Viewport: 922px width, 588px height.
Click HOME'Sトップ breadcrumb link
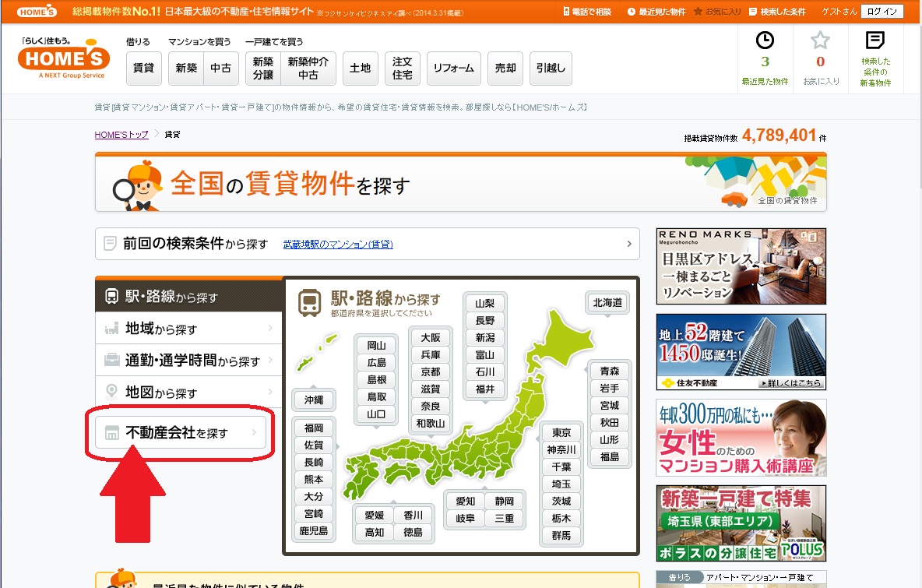click(x=121, y=135)
